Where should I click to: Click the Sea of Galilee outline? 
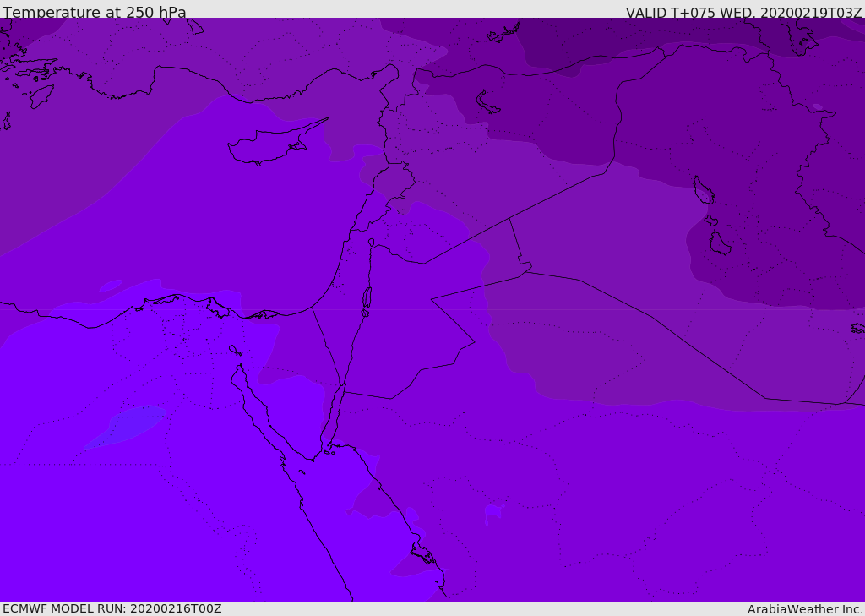tap(371, 243)
